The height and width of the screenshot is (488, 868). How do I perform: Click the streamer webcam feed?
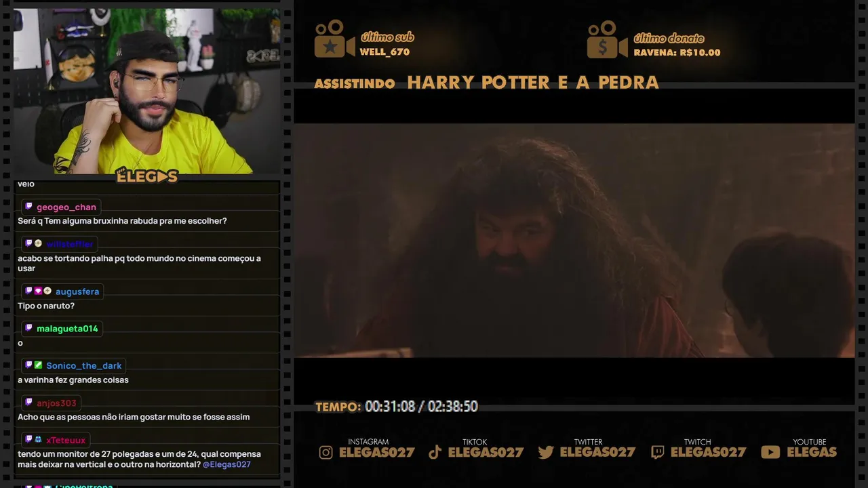tap(146, 91)
